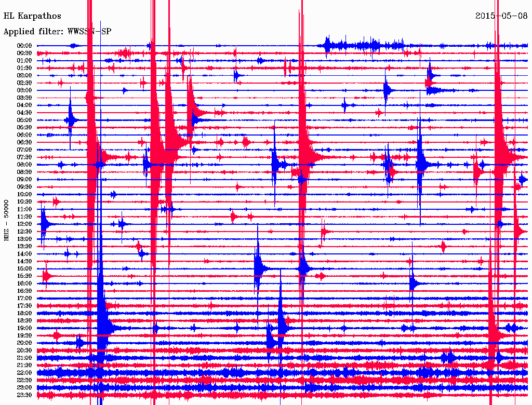The image size is (532, 405).
Task: Select the 07:00 time label
Action: click(x=24, y=150)
